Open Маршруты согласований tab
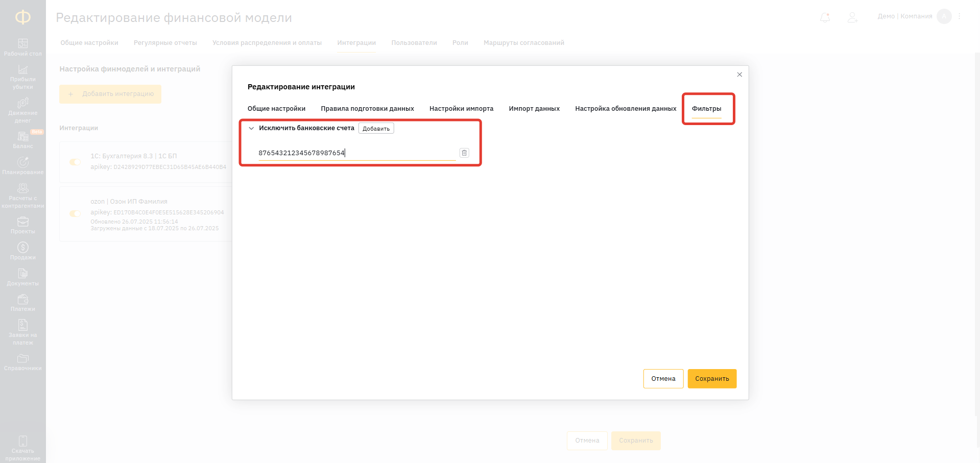 tap(524, 43)
